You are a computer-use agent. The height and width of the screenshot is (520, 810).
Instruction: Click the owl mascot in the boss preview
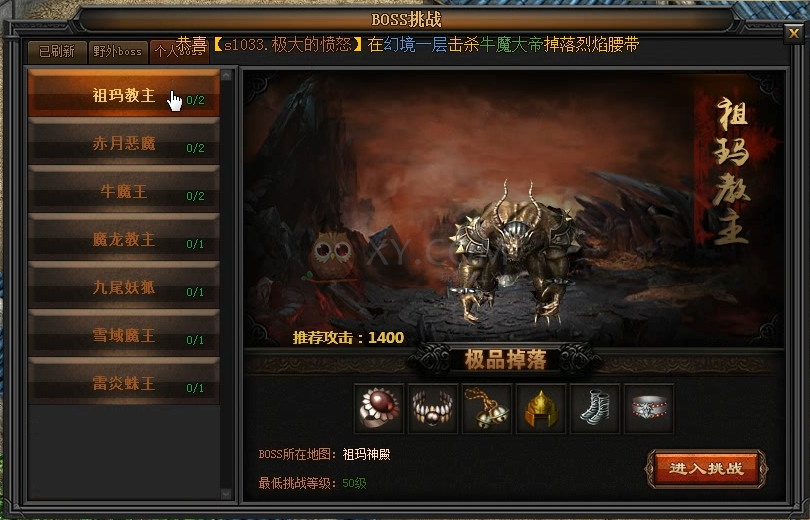330,257
